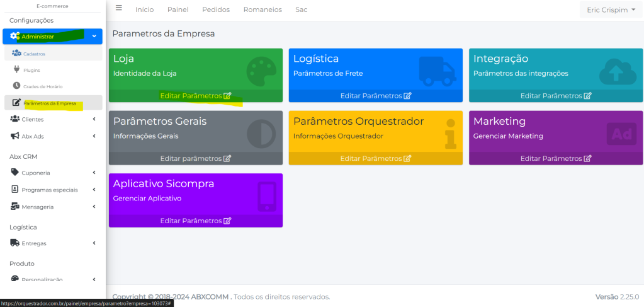This screenshot has width=644, height=307.
Task: Open the Romaneios top menu item
Action: [x=262, y=9]
